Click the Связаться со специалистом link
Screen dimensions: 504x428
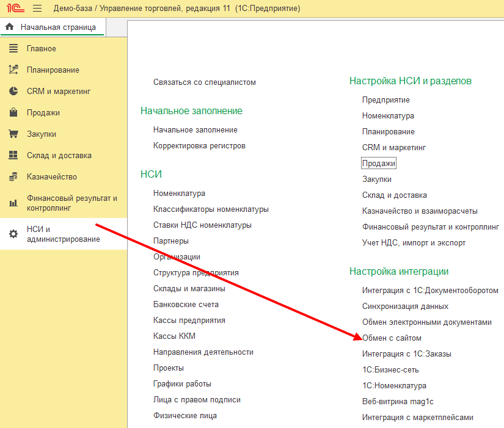point(205,82)
